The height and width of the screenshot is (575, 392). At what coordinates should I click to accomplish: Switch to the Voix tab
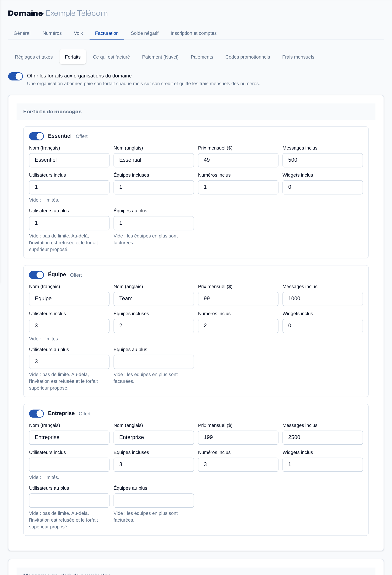[x=78, y=33]
